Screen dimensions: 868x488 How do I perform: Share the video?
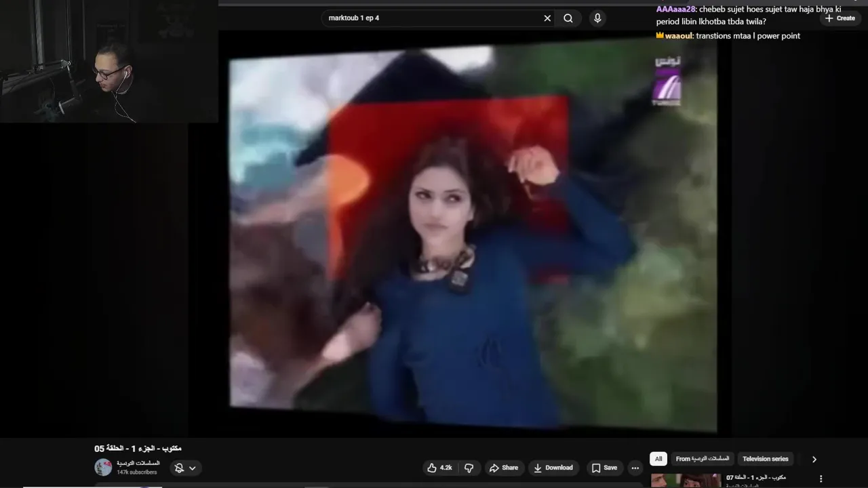[503, 468]
